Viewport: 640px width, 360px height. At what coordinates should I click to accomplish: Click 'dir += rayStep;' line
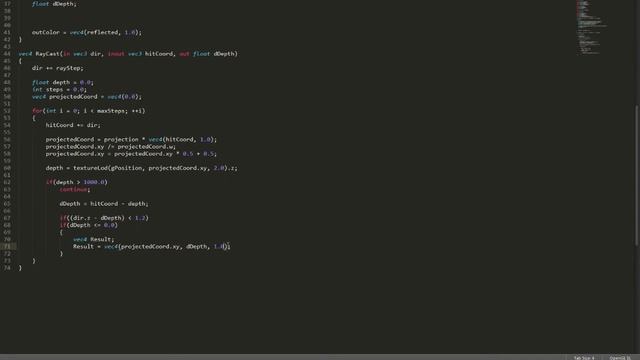[x=58, y=68]
